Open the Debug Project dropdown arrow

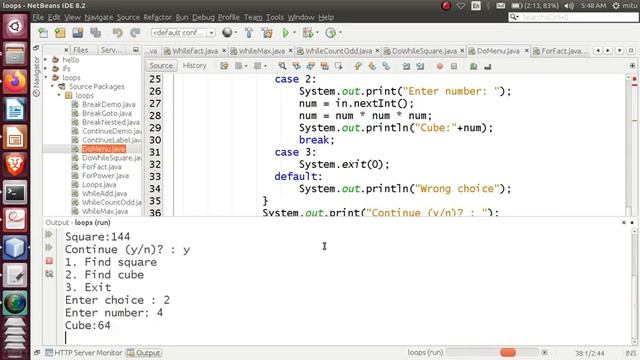click(317, 33)
